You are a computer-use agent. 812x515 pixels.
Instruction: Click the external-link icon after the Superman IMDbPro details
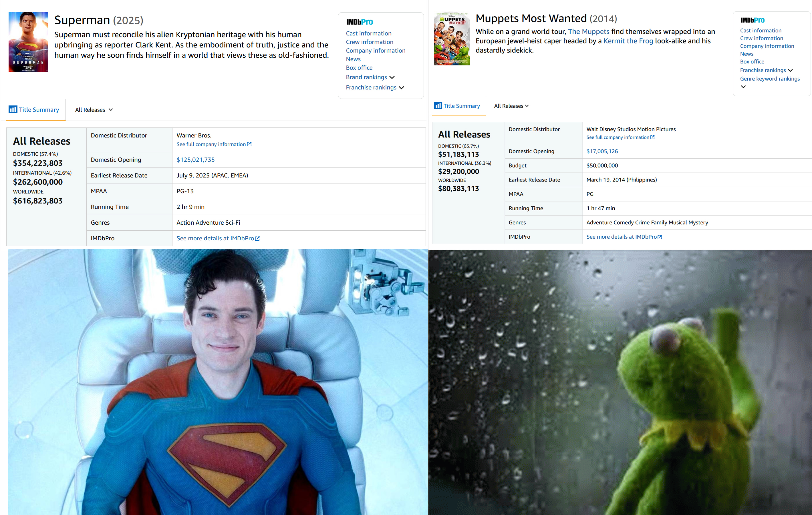tap(257, 239)
